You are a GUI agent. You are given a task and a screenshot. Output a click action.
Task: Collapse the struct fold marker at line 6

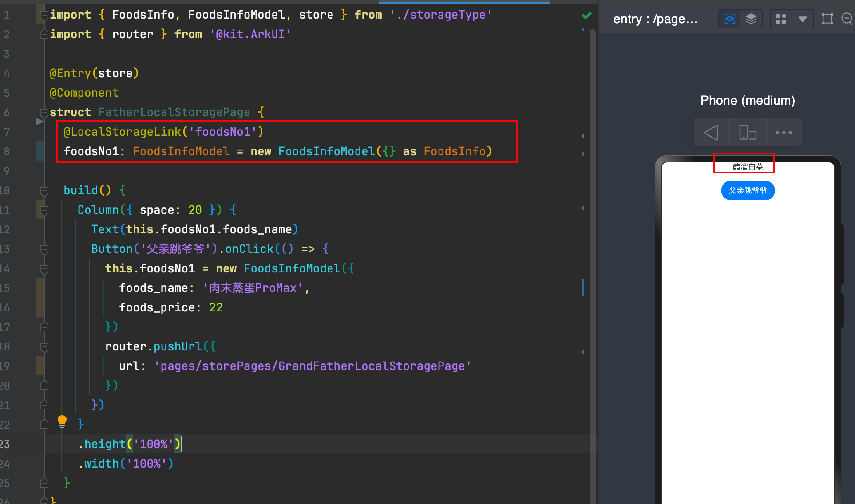[44, 112]
